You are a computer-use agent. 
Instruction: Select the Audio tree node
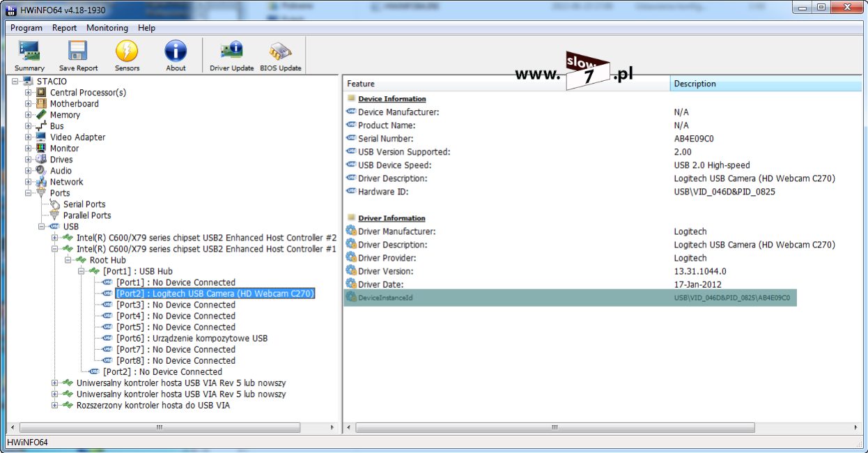[x=61, y=171]
